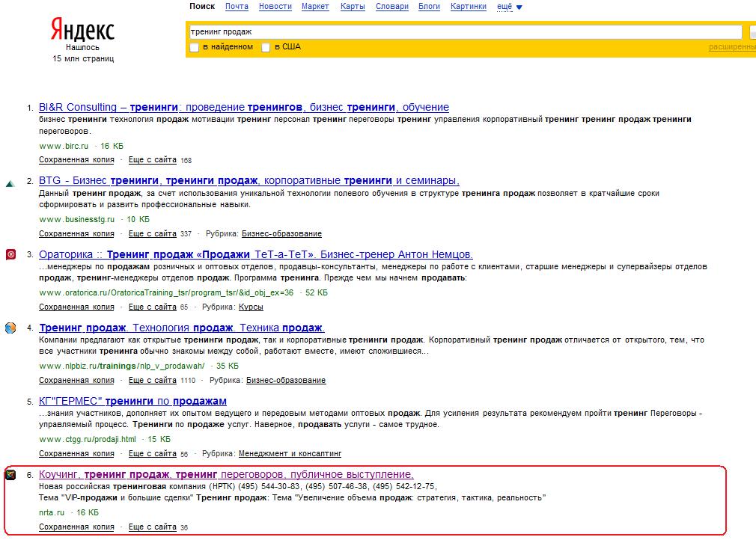This screenshot has height=540, width=756.
Task: Click the globe favicon beside result 4
Action: point(10,328)
